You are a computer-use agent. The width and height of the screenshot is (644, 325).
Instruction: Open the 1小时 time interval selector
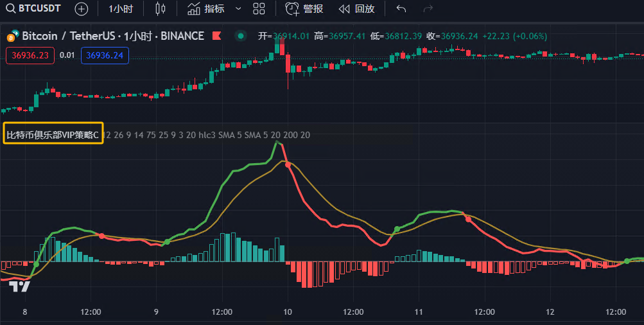coord(121,9)
